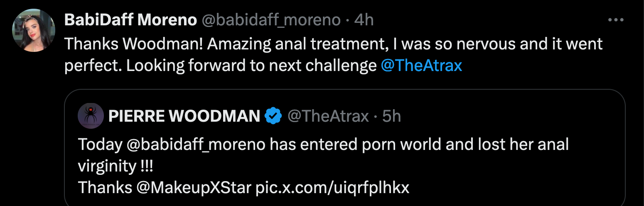
Task: Open the pic.x.com/uiqrfplhkx link
Action: 332,188
